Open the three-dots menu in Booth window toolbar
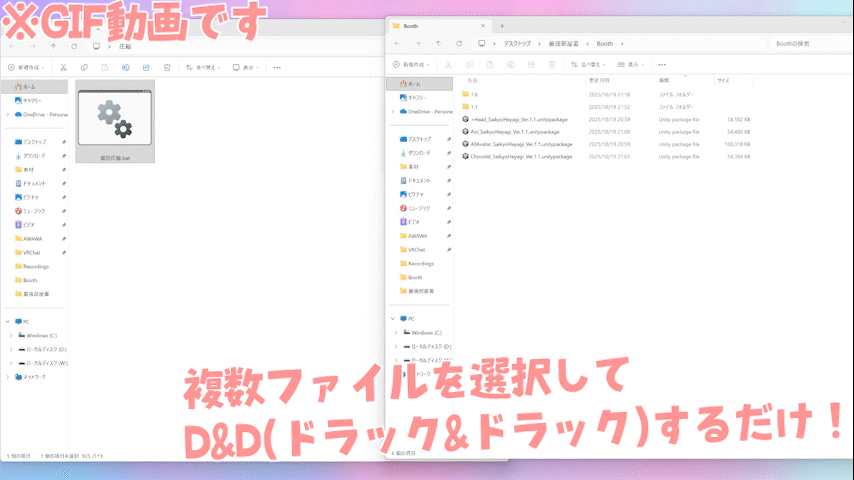Image resolution: width=854 pixels, height=480 pixels. click(662, 65)
